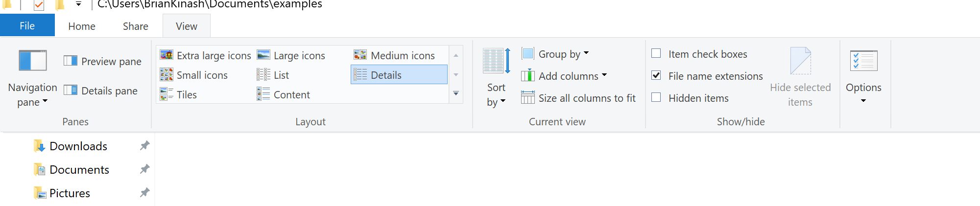The height and width of the screenshot is (206, 980).
Task: Select the Content layout option
Action: [x=284, y=94]
